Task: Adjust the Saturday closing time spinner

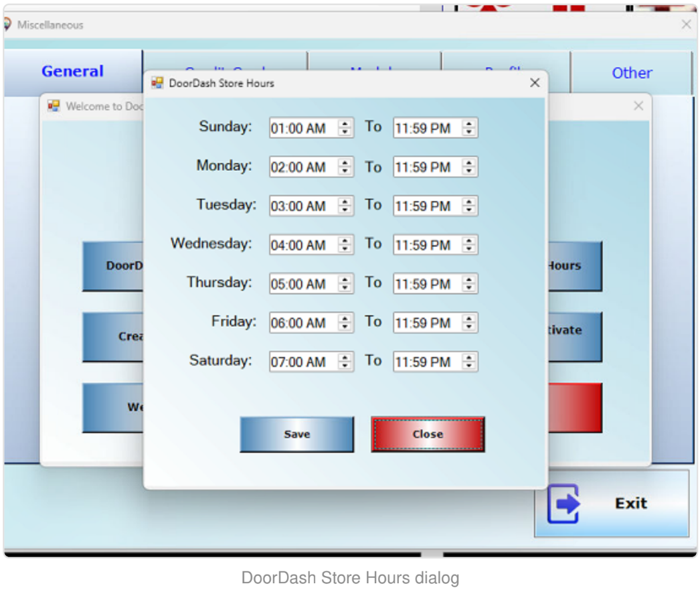Action: point(468,362)
